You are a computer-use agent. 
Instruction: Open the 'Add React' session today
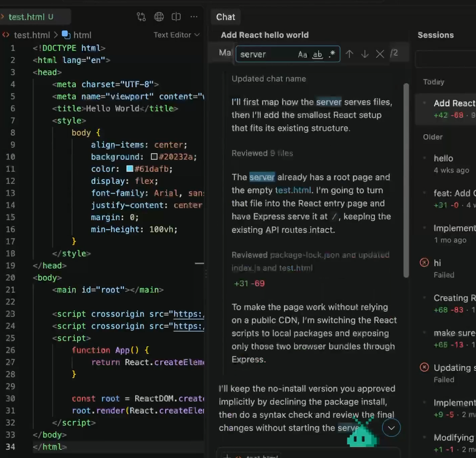click(x=445, y=109)
